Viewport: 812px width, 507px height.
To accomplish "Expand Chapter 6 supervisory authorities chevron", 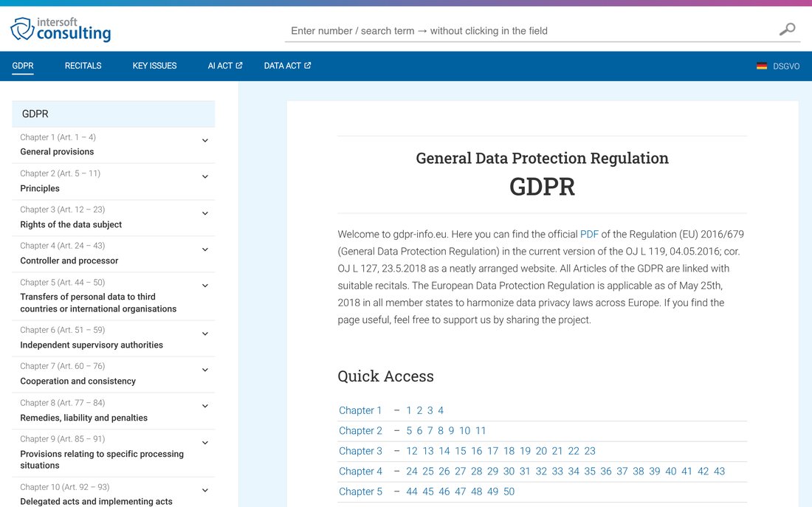I will tap(205, 334).
